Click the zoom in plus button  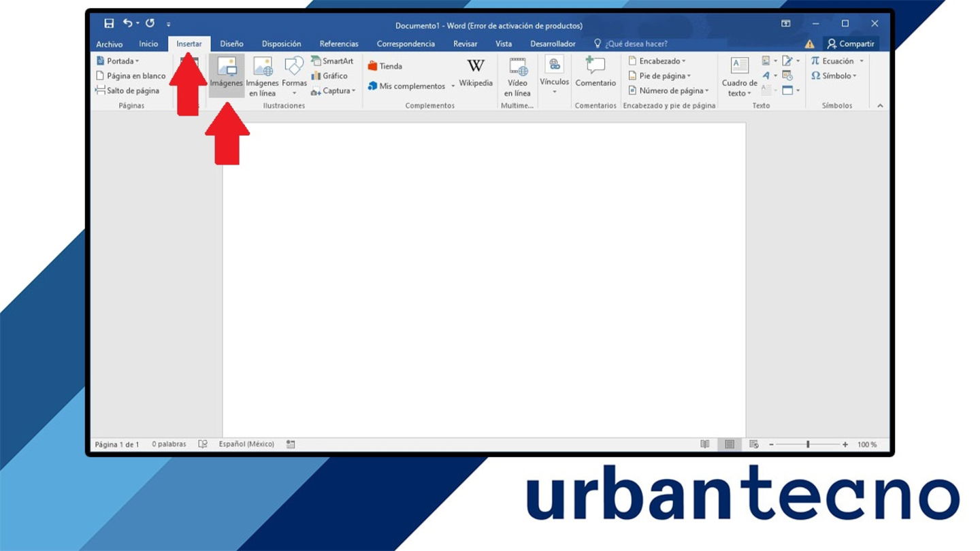(845, 444)
